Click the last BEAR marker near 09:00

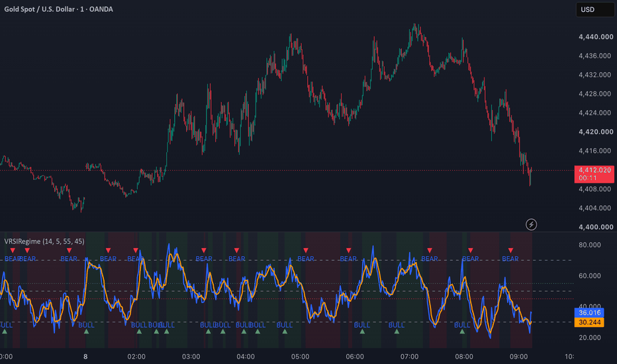510,251
